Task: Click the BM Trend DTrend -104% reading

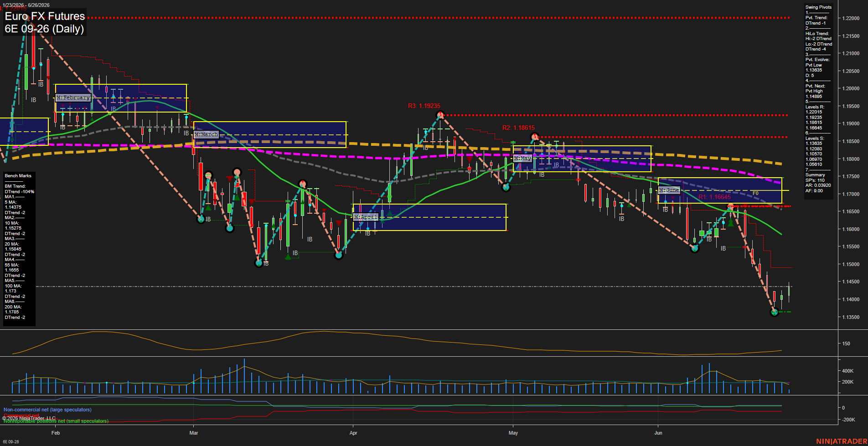Action: coord(19,189)
